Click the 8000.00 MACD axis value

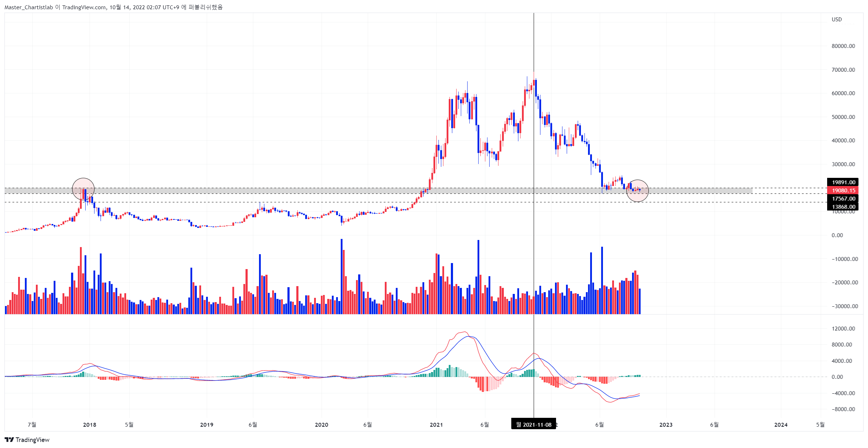coord(842,345)
